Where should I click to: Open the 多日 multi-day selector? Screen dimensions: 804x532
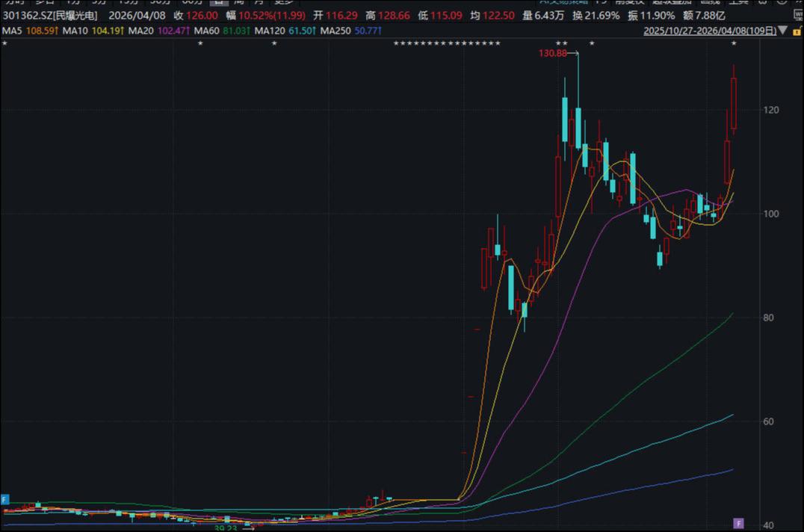42,4
